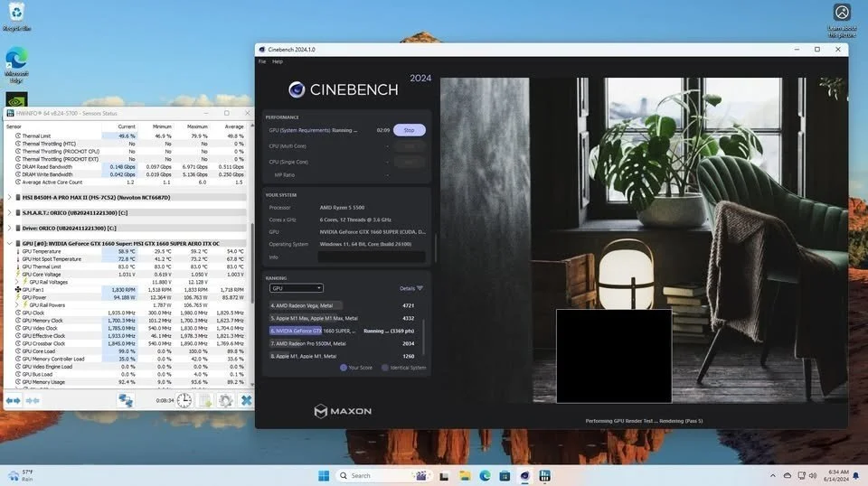Click HWiNFO logging file export icon
Viewport: 868px width, 486px height.
(x=205, y=400)
